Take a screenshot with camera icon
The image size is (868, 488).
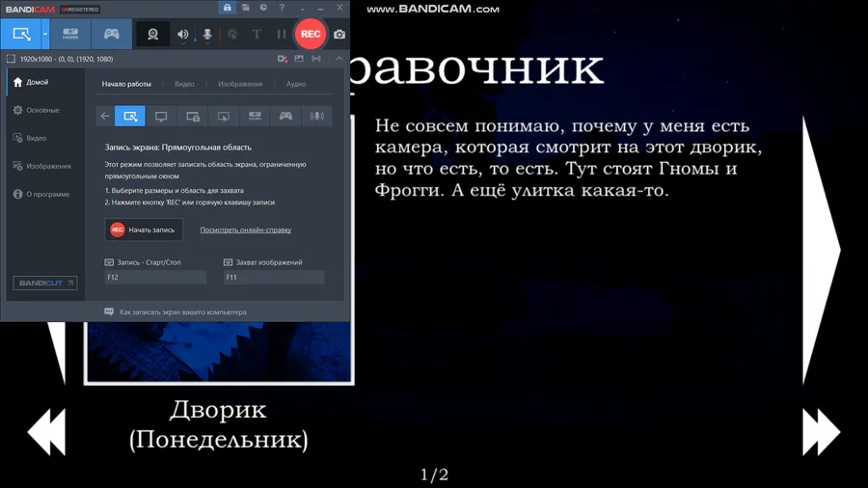[339, 35]
